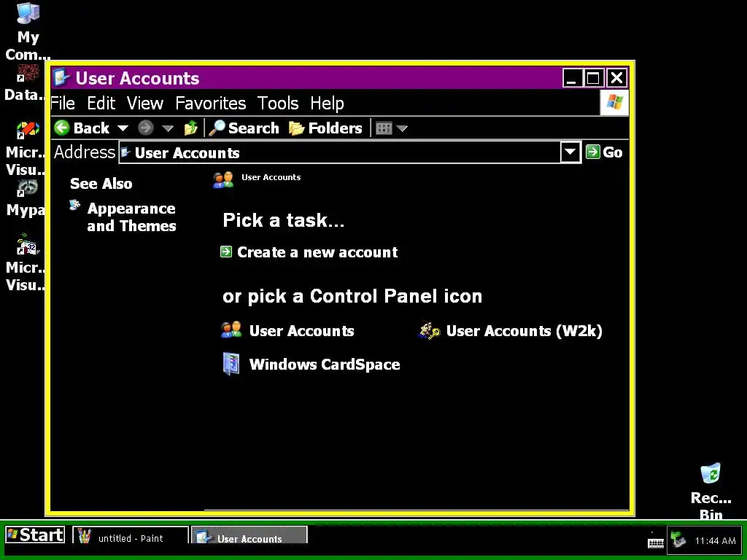Click the green Back arrow icon
747x560 pixels.
[62, 128]
